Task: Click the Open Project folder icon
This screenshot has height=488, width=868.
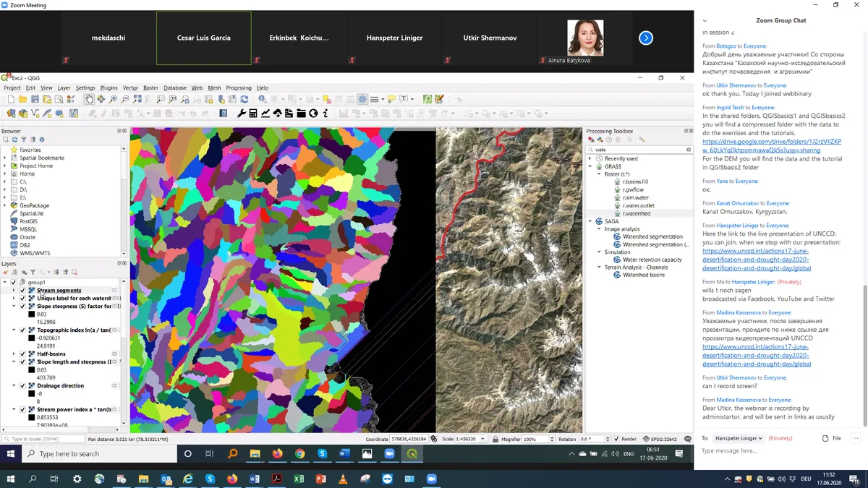Action: coord(22,99)
